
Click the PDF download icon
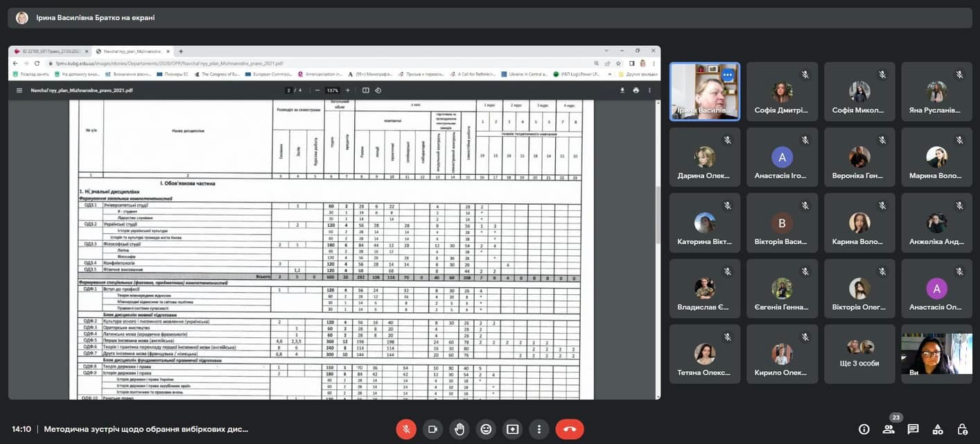[622, 90]
